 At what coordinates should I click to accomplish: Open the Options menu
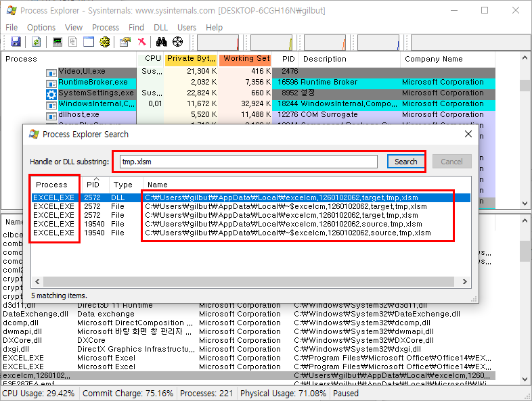coord(41,27)
